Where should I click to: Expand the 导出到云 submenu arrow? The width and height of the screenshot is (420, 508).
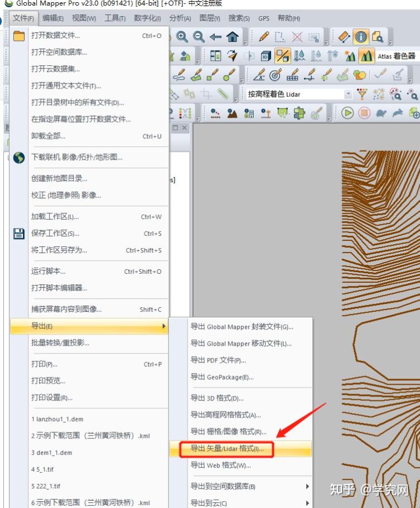tap(307, 503)
